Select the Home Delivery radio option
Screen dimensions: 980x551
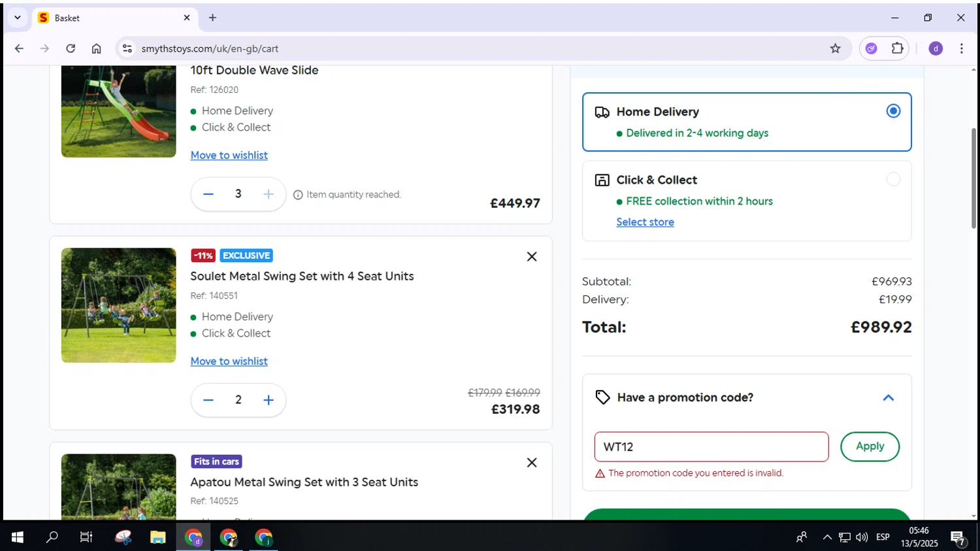[893, 111]
